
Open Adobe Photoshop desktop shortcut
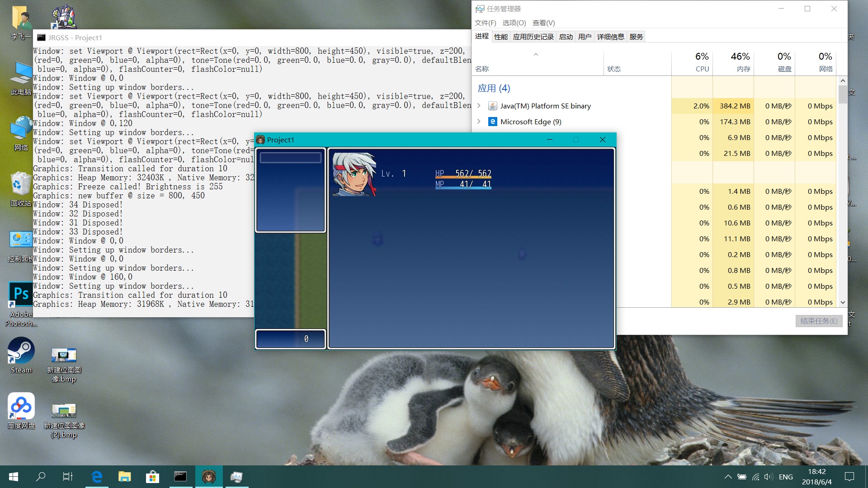point(21,304)
